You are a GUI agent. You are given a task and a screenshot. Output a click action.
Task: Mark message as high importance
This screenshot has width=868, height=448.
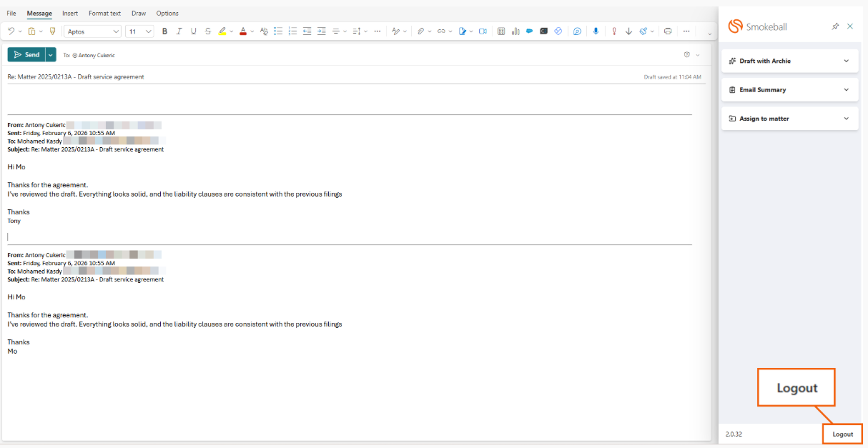614,31
